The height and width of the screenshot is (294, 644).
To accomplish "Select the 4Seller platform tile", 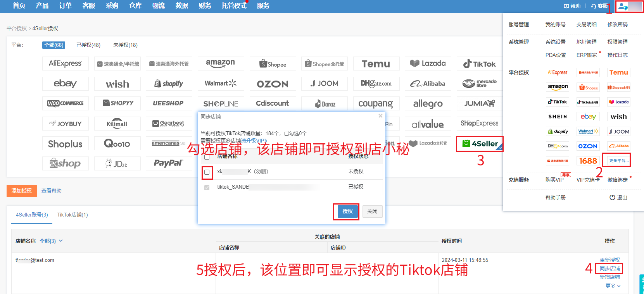I will click(480, 144).
